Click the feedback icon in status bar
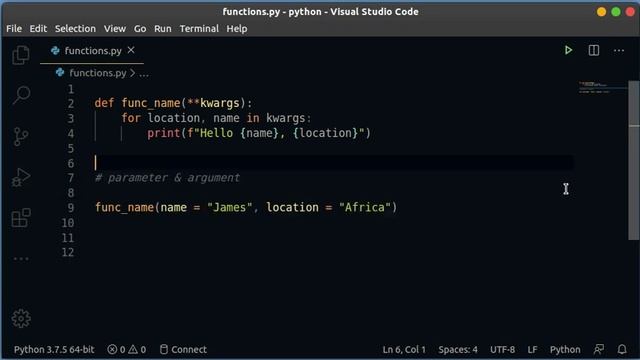This screenshot has height=360, width=640. tap(599, 349)
